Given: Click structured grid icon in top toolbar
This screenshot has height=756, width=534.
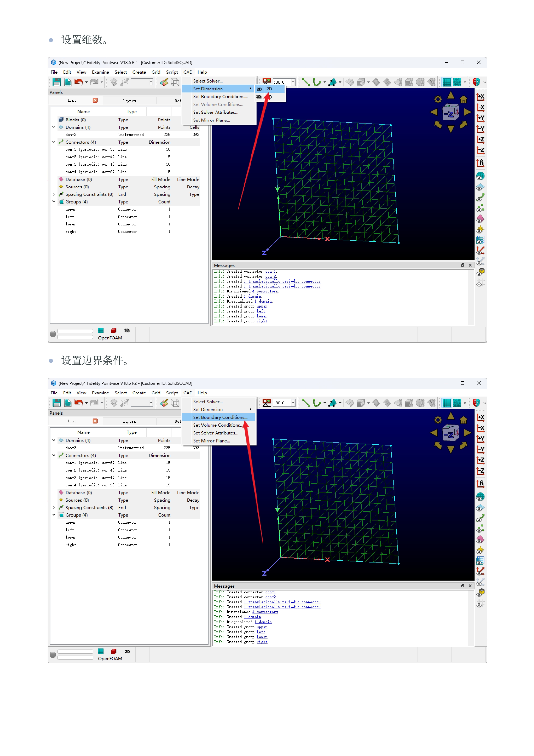Looking at the screenshot, I should click(x=447, y=82).
